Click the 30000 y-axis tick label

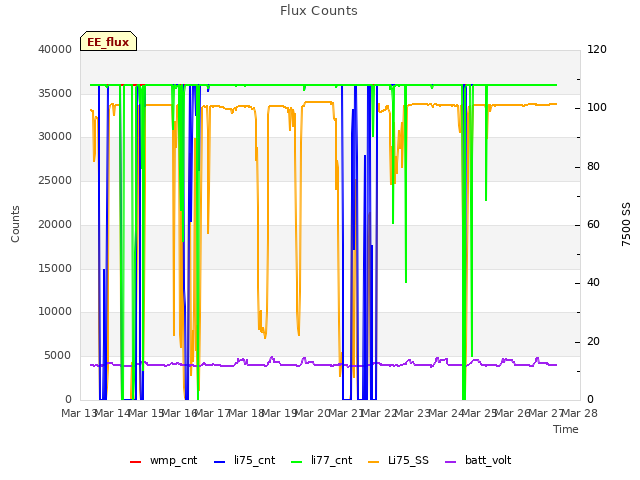pos(55,136)
